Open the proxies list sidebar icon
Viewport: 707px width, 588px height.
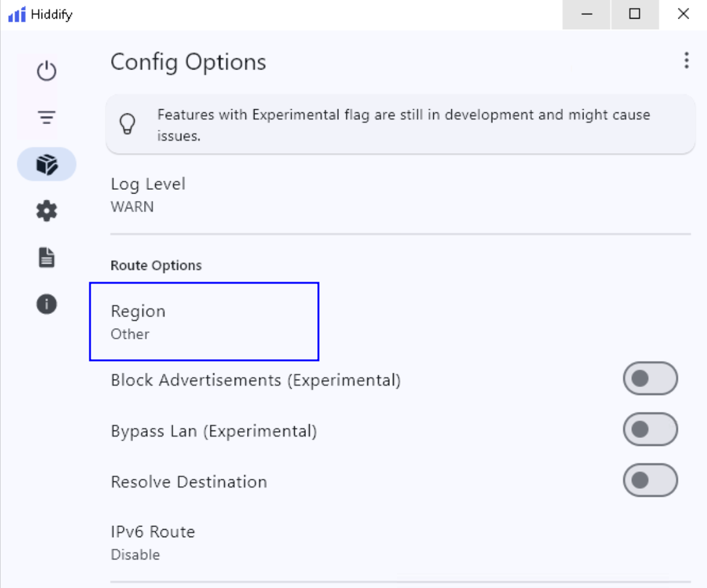point(46,117)
